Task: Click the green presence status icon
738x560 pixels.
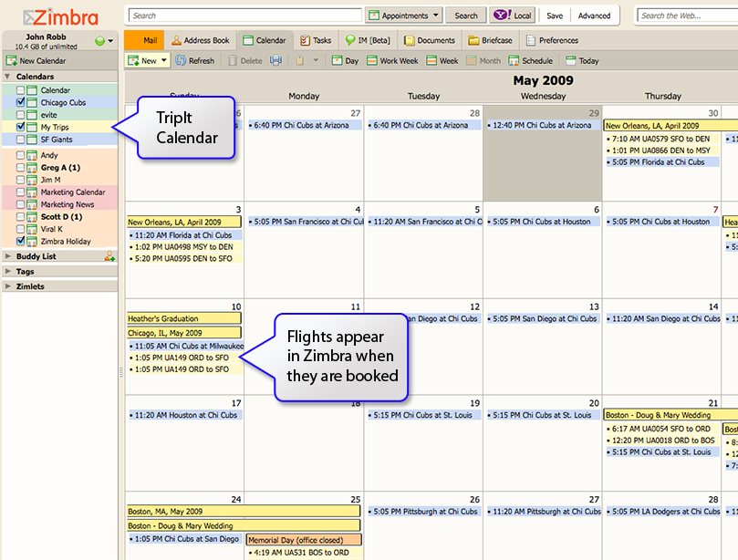Action: click(x=99, y=41)
